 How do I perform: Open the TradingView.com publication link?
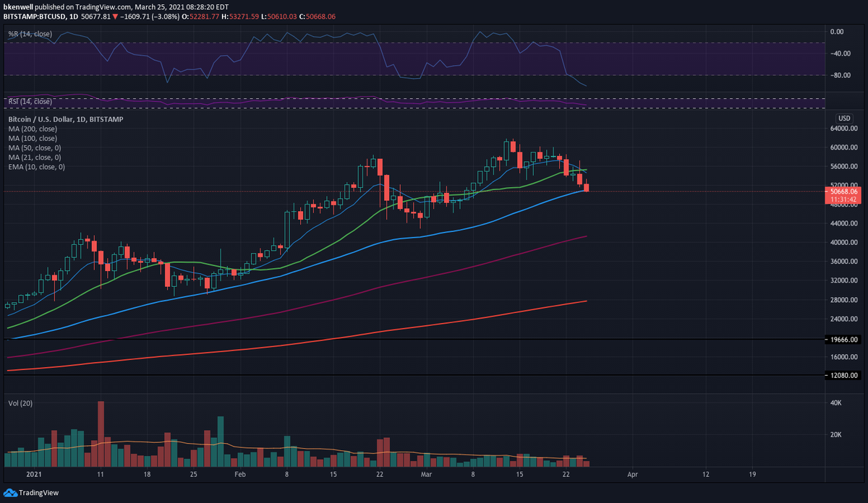coord(101,6)
